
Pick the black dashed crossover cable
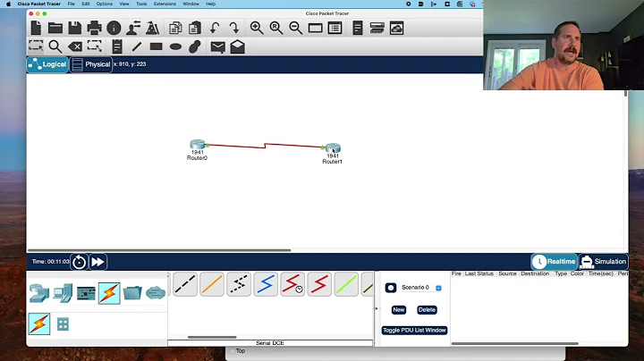(x=185, y=284)
